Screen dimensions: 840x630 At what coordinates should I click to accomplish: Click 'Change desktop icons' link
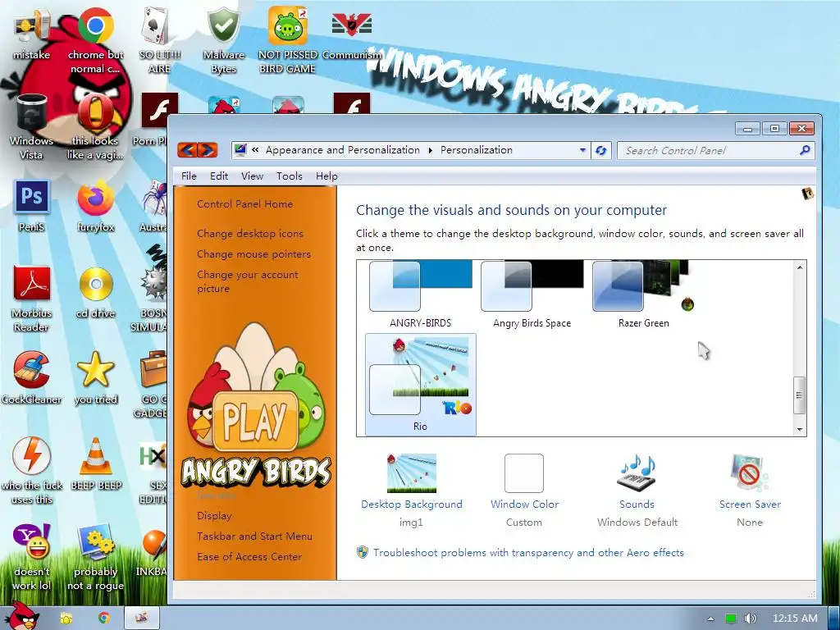250,234
